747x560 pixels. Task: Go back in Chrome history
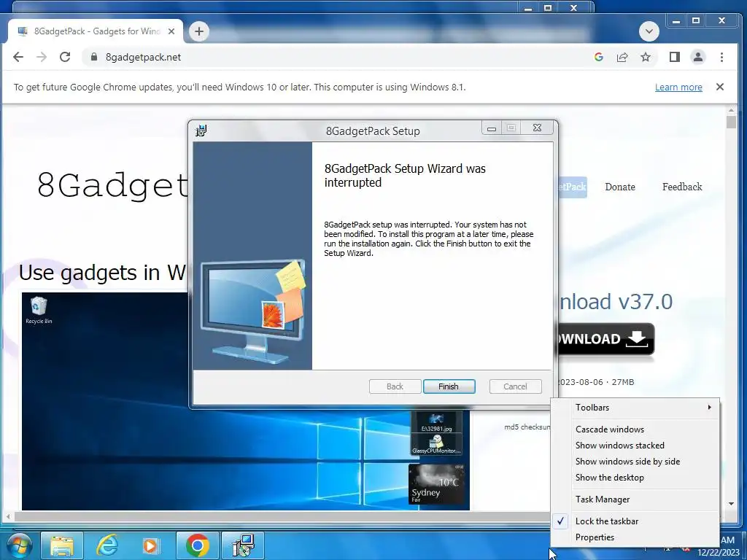[x=18, y=57]
